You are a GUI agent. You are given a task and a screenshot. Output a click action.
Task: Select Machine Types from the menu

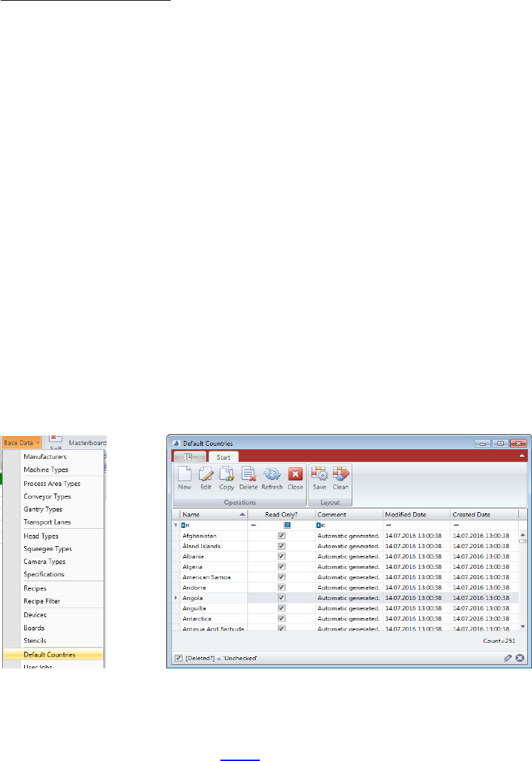pyautogui.click(x=46, y=470)
